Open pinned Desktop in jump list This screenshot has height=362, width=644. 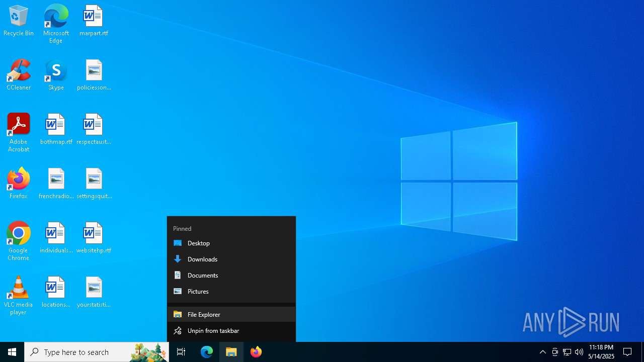tap(231, 243)
